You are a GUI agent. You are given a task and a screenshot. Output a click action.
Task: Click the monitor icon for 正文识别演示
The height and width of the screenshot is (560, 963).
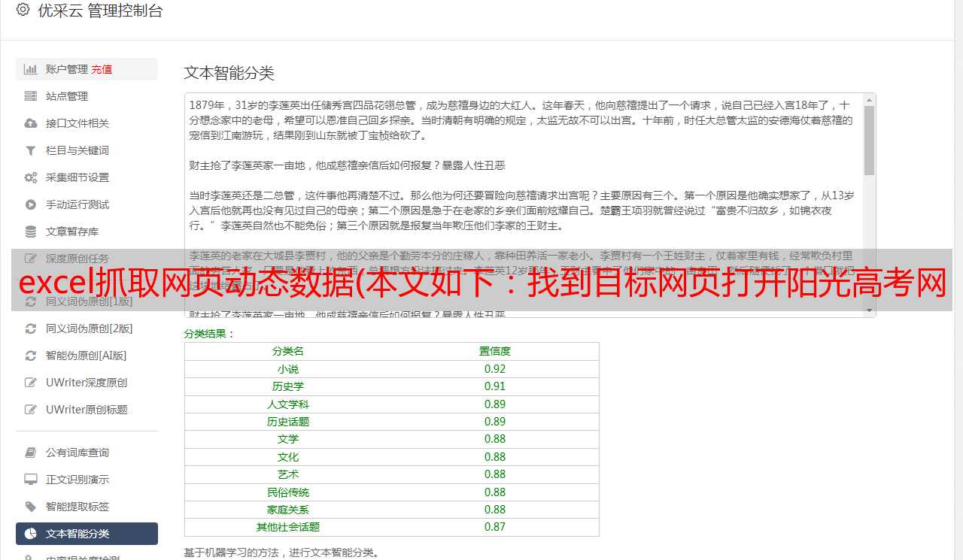(x=31, y=480)
